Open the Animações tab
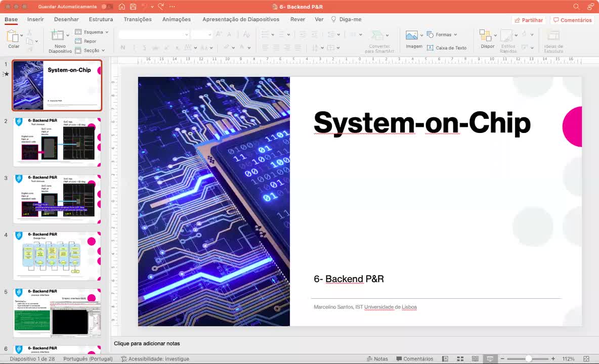Image resolution: width=599 pixels, height=364 pixels. point(177,19)
